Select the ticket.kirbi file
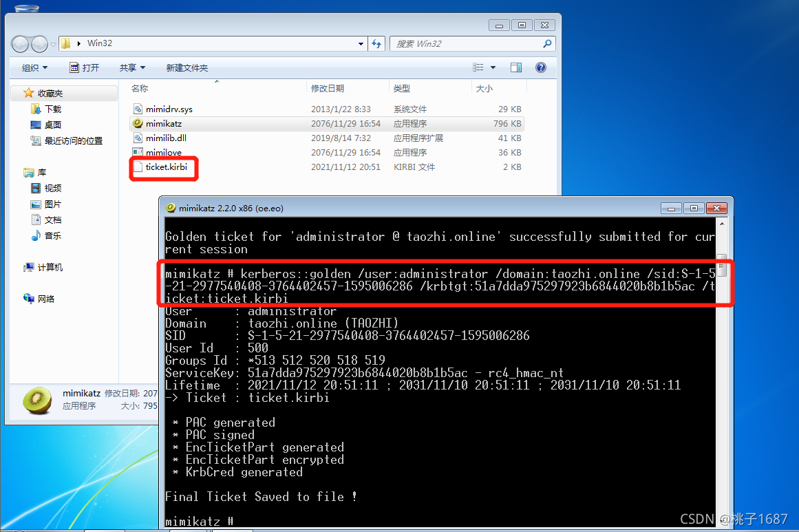Screen dimensions: 799x532 click(x=327, y=167)
